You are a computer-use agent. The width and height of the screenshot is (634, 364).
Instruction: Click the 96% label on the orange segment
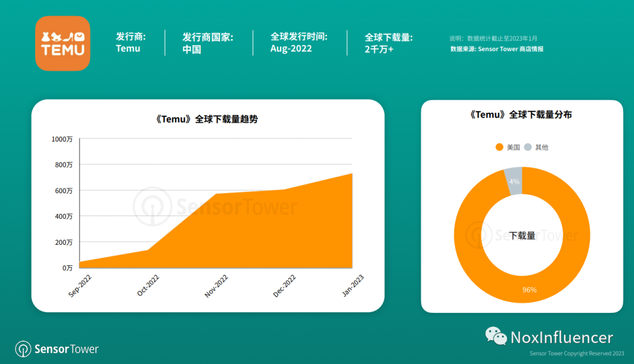[529, 289]
